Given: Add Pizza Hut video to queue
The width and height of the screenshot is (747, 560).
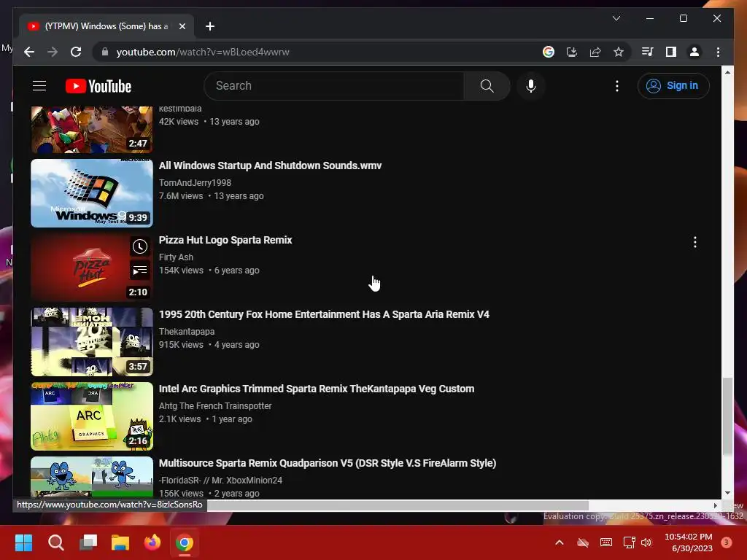Looking at the screenshot, I should coord(139,271).
